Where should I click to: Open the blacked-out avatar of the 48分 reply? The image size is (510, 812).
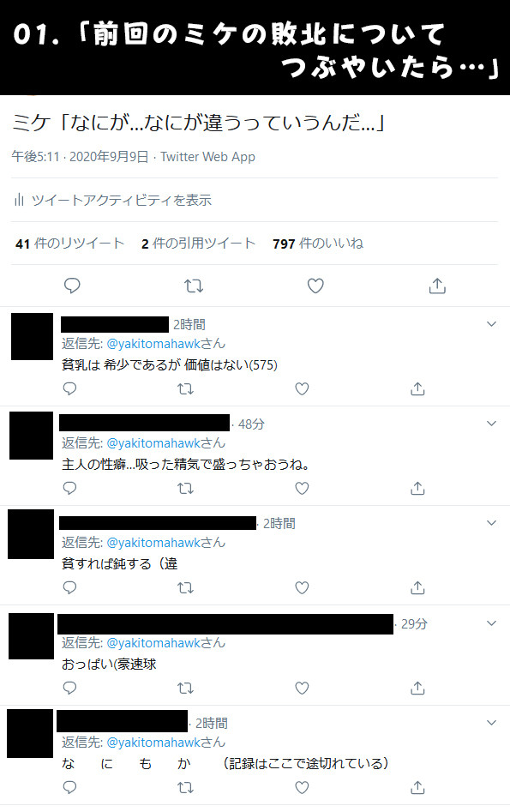(x=31, y=436)
